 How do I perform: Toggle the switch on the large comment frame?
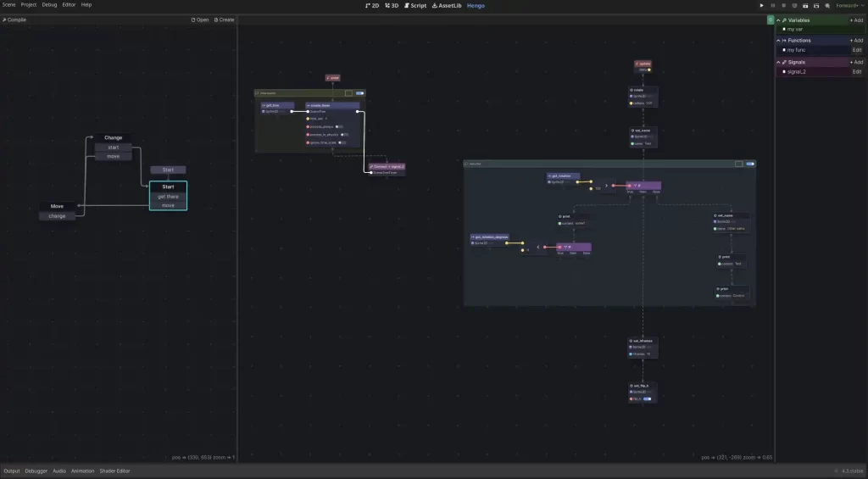point(749,164)
